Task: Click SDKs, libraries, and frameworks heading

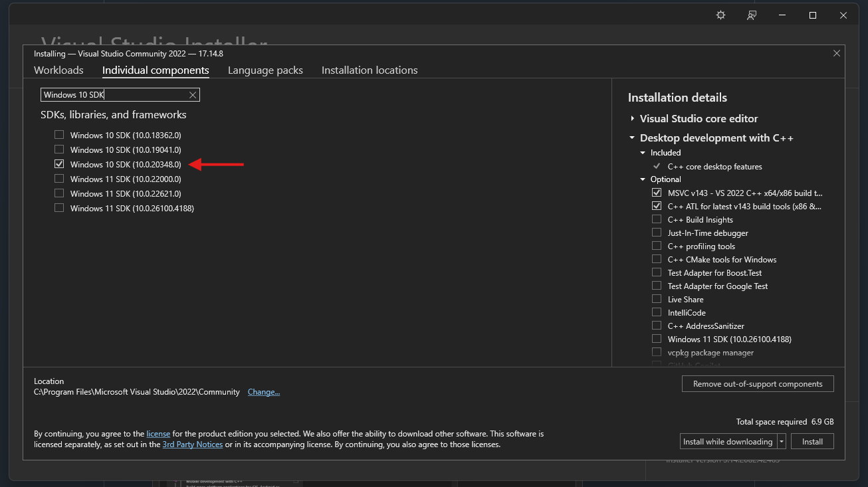Action: tap(114, 115)
